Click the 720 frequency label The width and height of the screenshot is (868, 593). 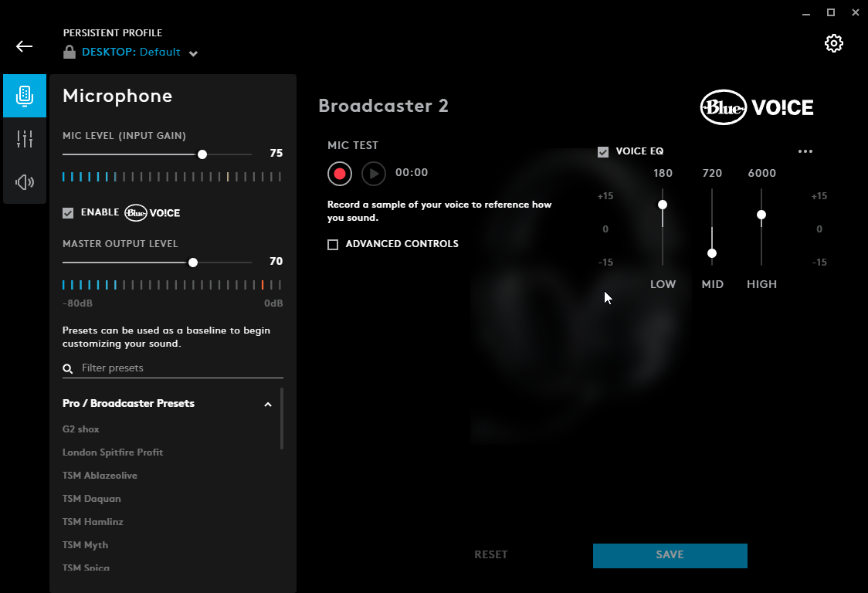(712, 173)
